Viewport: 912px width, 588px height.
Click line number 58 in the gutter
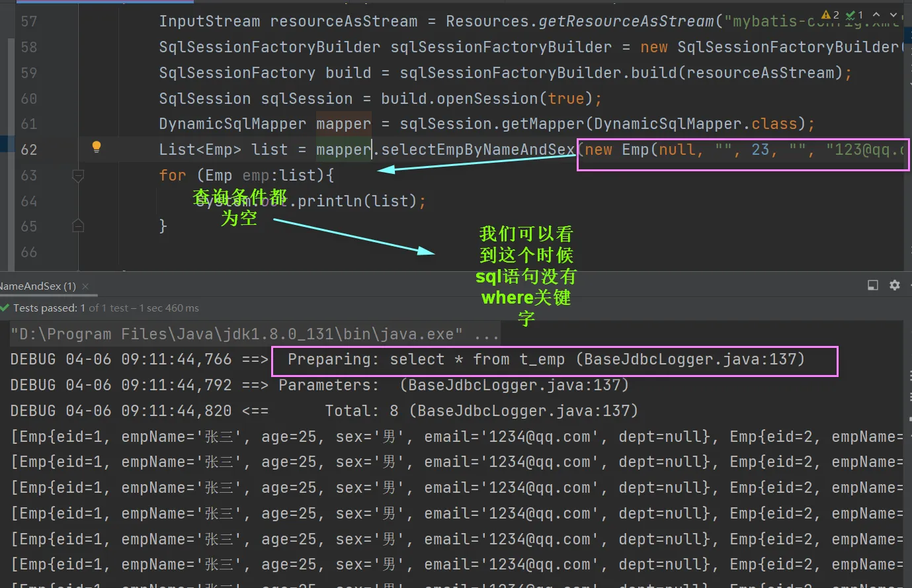(29, 47)
